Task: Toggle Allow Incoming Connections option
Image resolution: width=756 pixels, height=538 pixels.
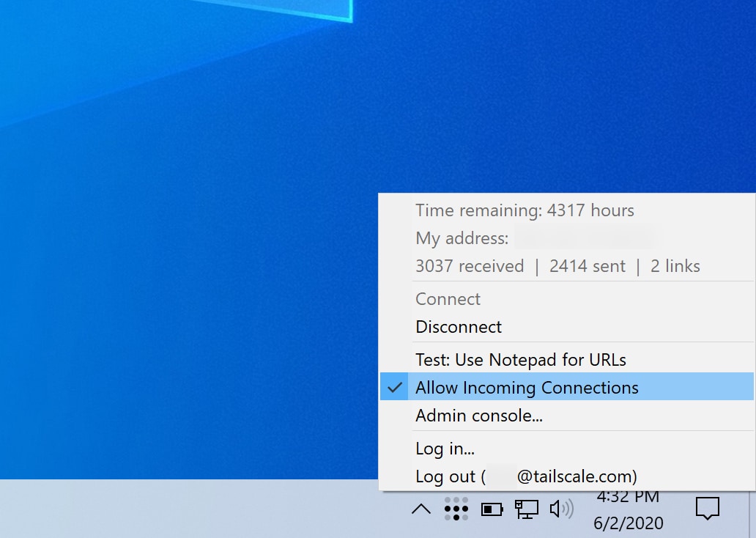Action: tap(527, 388)
